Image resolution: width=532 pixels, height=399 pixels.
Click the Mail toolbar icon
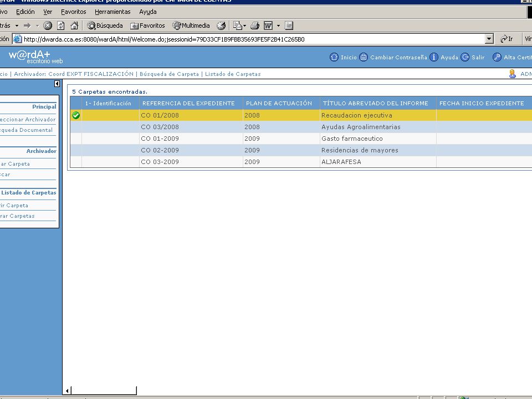(238, 25)
